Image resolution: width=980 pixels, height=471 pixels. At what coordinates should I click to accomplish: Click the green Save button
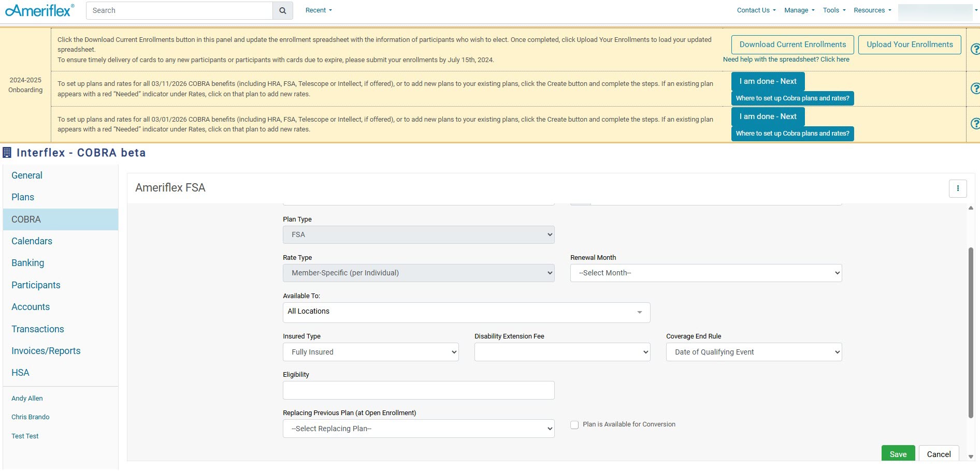point(898,454)
